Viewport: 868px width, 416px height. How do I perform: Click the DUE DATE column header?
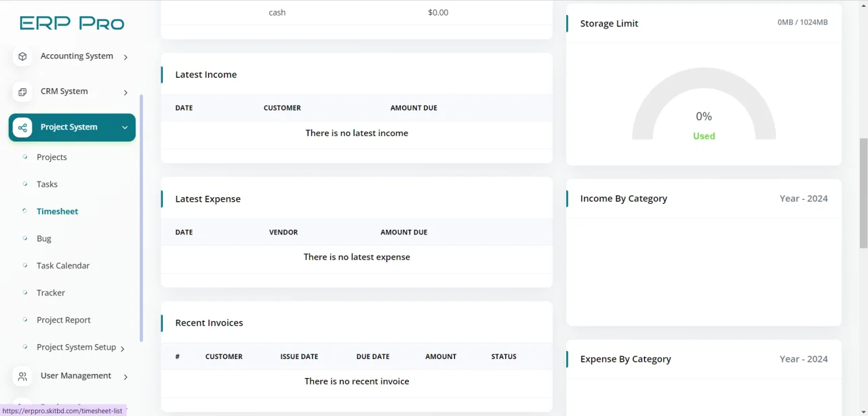(373, 356)
